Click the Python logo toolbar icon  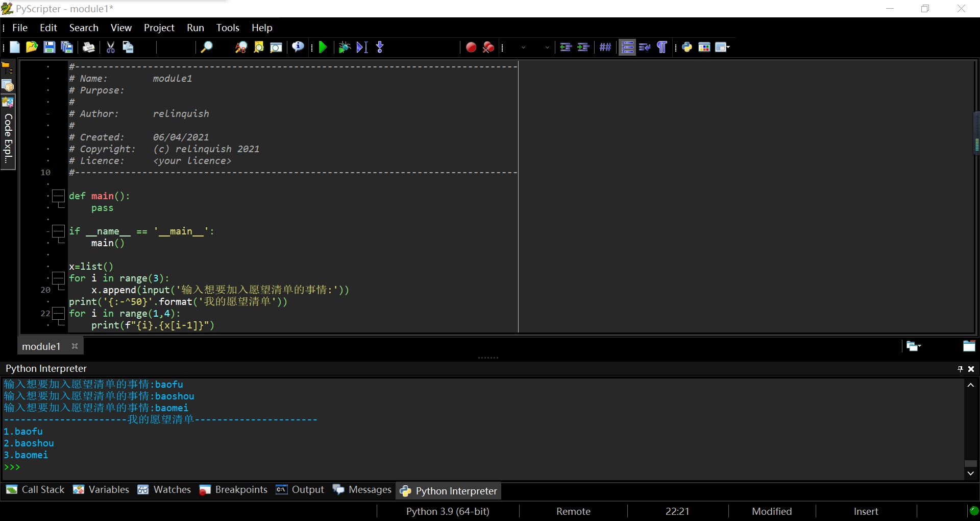tap(687, 48)
